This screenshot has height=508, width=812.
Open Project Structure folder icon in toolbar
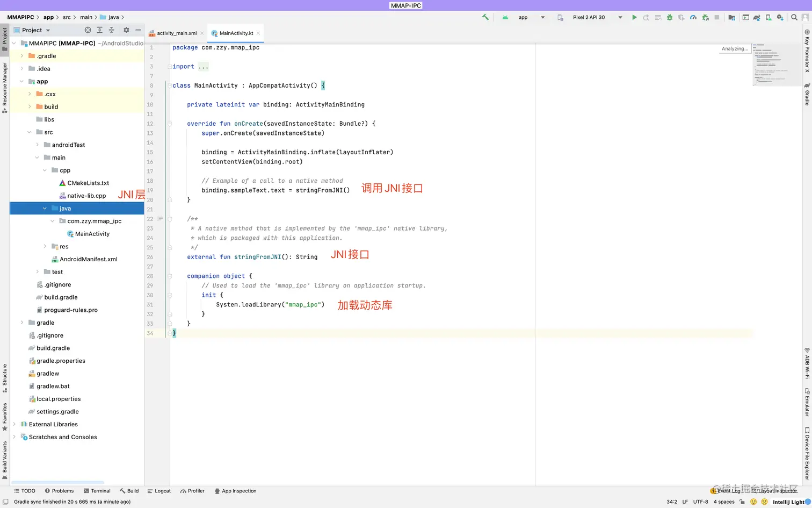point(731,17)
